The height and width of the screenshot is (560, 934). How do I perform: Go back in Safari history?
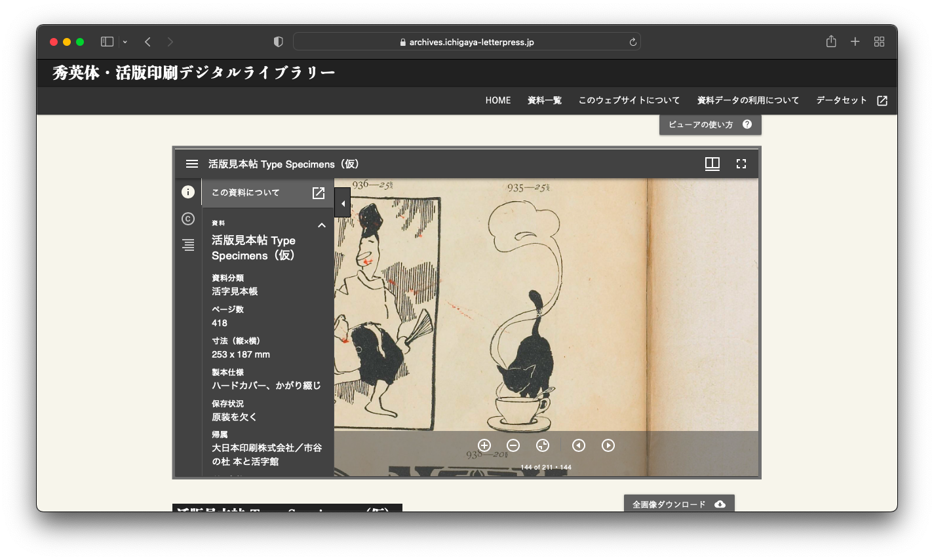coord(148,42)
